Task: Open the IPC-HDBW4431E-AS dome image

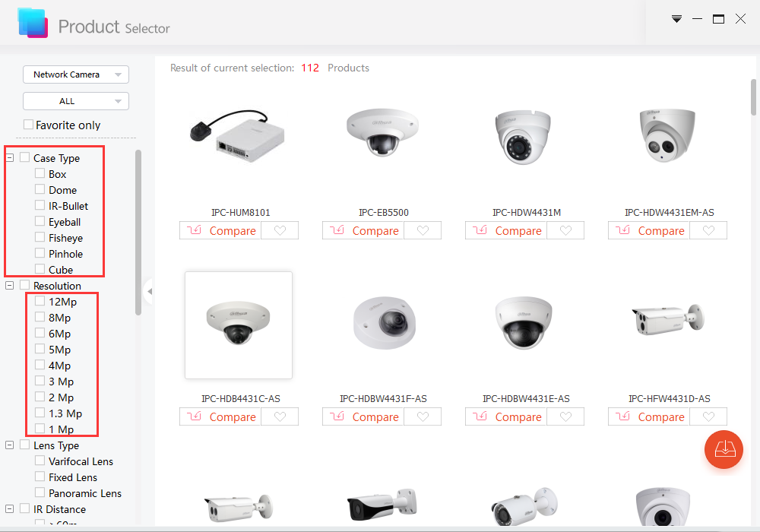Action: [524, 323]
